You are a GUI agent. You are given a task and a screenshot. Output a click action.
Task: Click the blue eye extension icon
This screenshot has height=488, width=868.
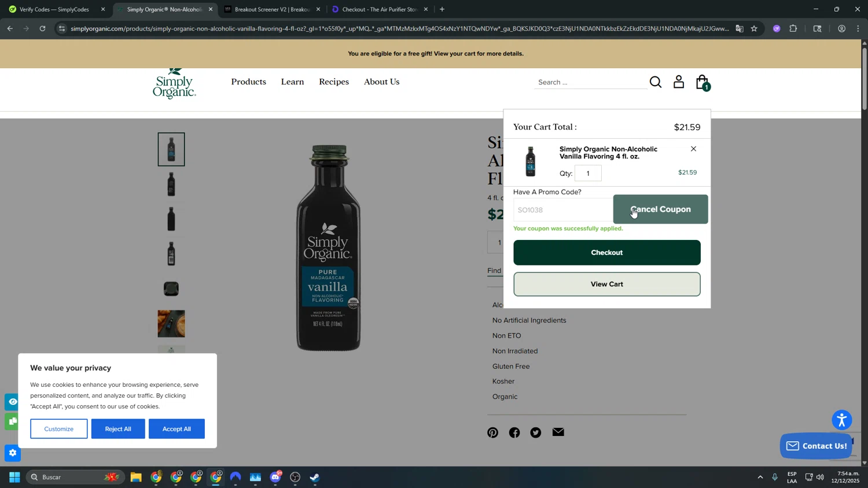[12, 401]
